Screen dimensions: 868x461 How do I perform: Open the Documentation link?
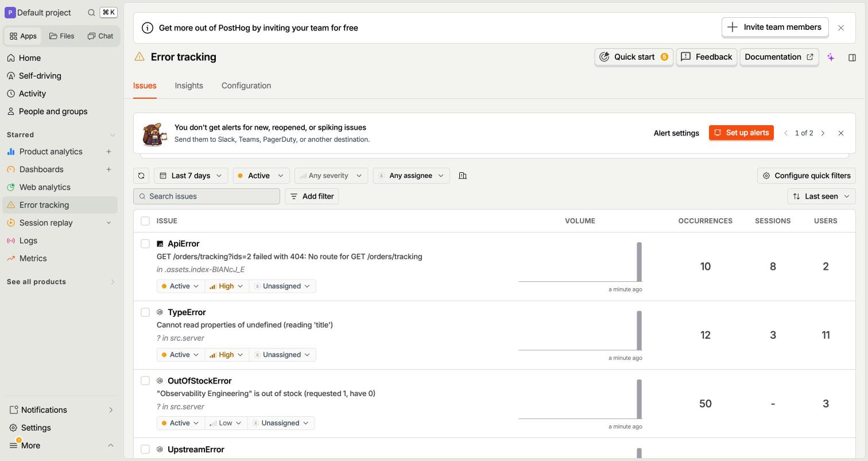coord(779,57)
